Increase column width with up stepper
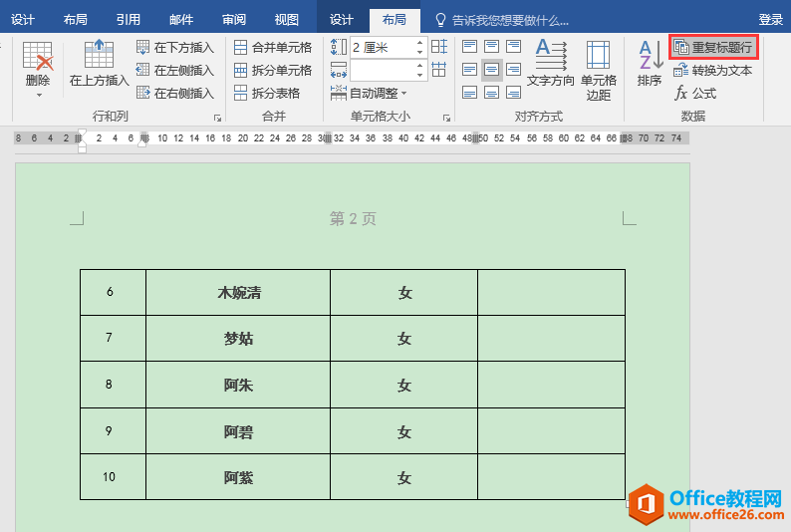 [420, 65]
